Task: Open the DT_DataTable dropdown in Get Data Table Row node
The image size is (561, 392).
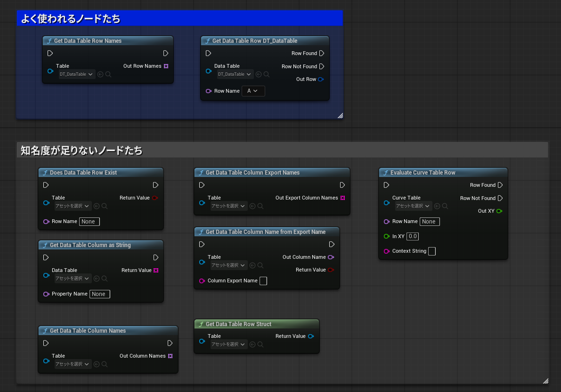Action: pyautogui.click(x=235, y=74)
